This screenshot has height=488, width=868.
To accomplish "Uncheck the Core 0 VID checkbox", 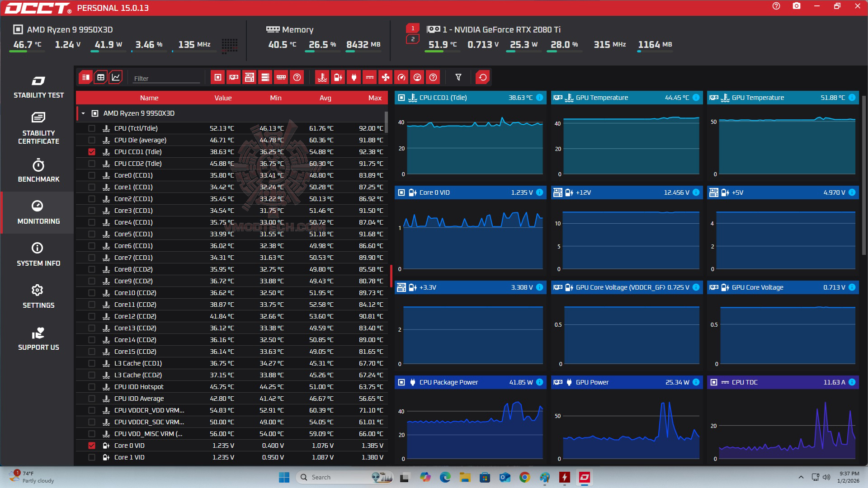I will point(92,446).
